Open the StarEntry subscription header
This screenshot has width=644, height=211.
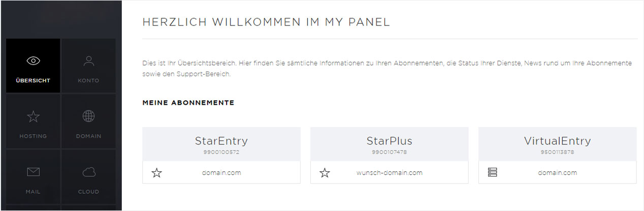(221, 144)
